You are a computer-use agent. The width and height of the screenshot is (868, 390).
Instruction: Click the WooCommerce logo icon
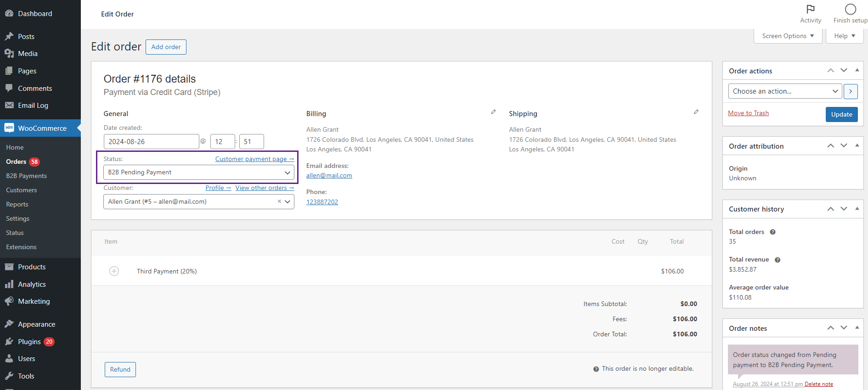click(x=9, y=128)
